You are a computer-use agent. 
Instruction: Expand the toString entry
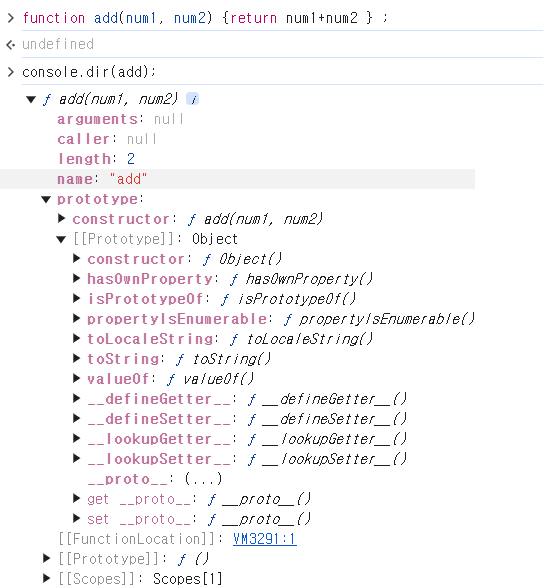76,358
